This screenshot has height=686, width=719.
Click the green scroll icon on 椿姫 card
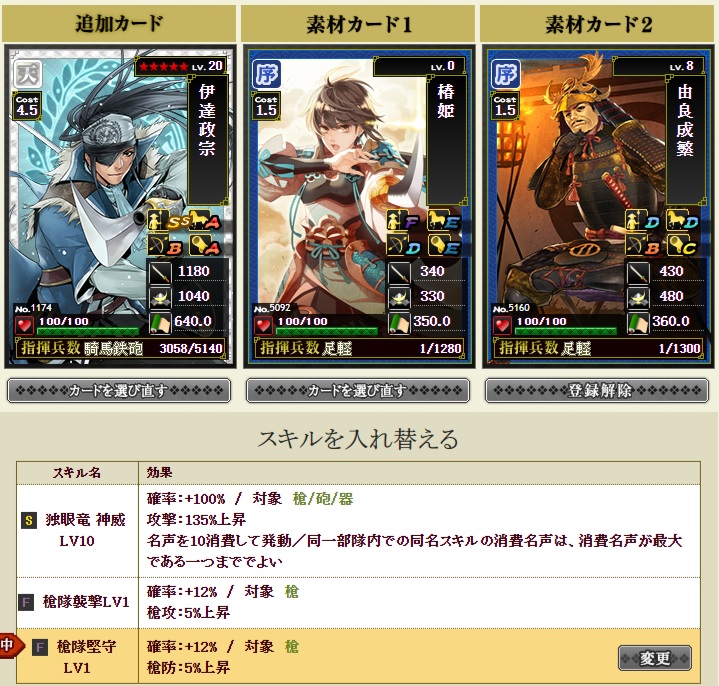coord(399,323)
